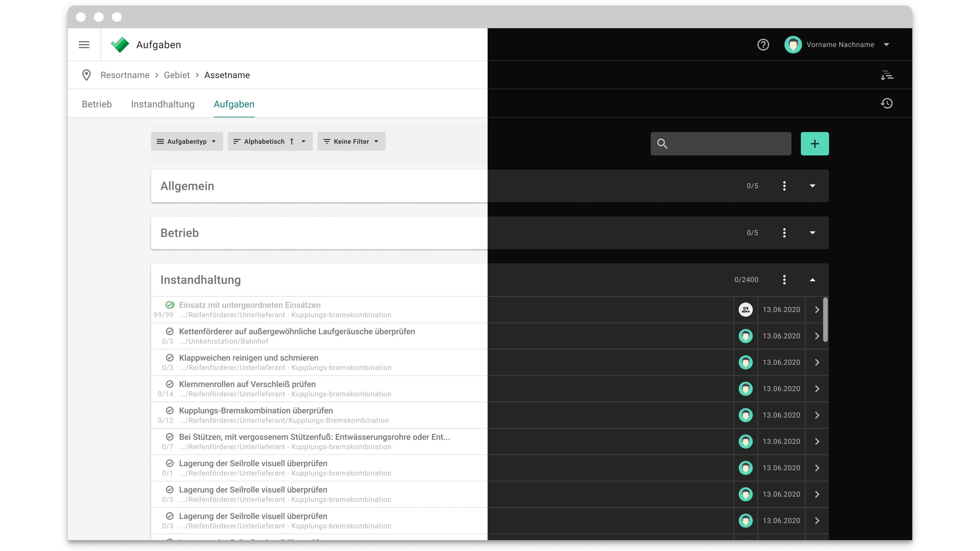The image size is (980, 551).
Task: Click the green plus button to add a task
Action: (814, 143)
